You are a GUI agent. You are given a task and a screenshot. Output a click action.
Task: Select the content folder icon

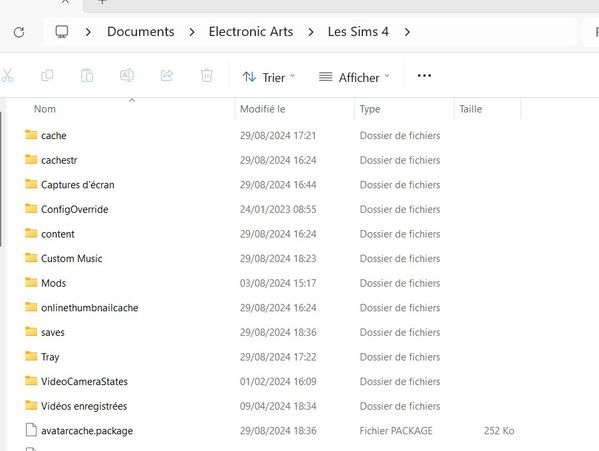[31, 233]
